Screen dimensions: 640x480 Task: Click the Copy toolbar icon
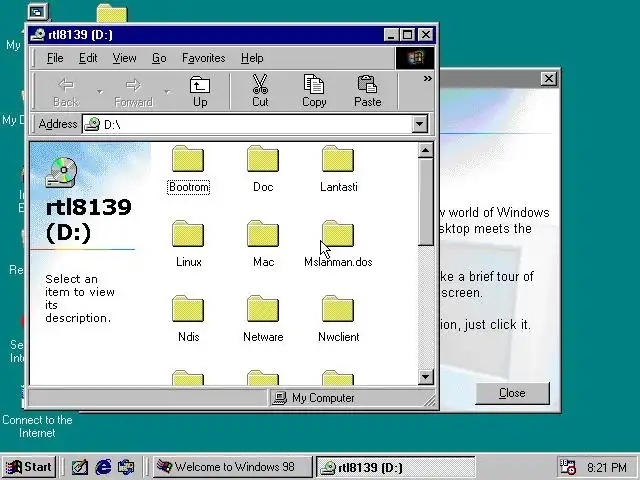coord(313,84)
